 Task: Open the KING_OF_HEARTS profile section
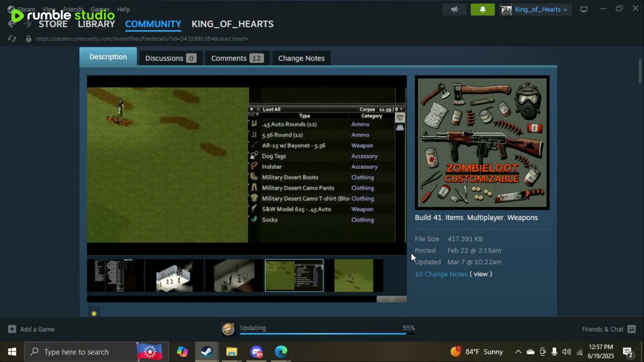click(232, 24)
